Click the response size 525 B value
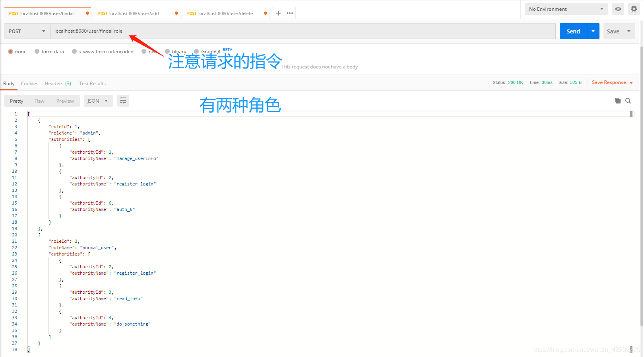644x357 pixels. 576,82
